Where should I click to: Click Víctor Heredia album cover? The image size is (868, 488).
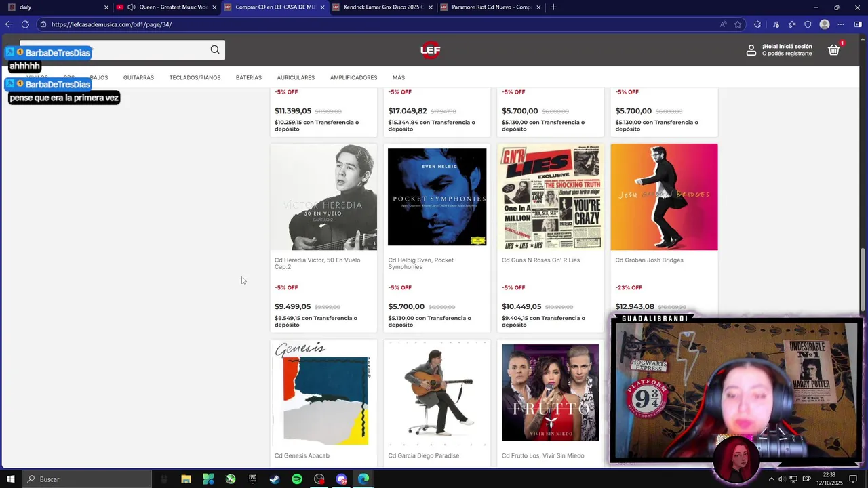pos(323,197)
